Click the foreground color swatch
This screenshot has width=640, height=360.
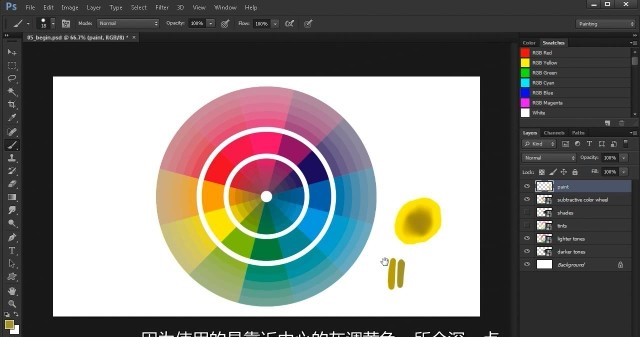point(9,324)
